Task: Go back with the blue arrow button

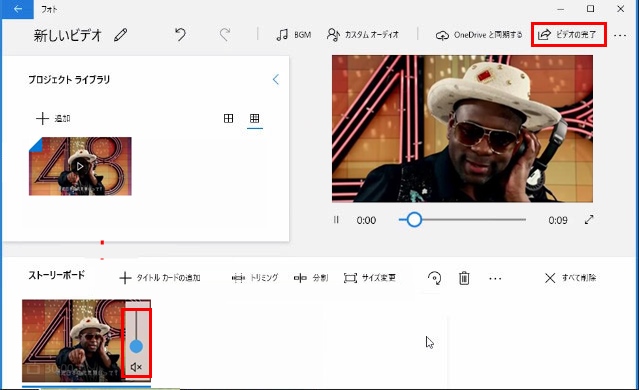Action: click(x=18, y=9)
